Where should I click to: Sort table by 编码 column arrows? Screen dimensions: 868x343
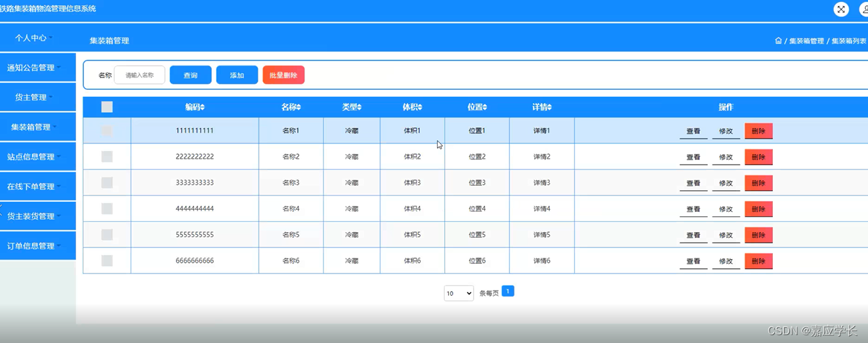[x=203, y=107]
